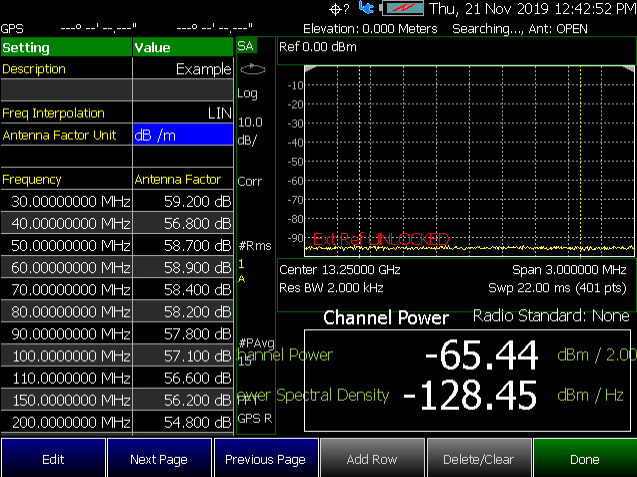Viewport: 637px width, 477px height.
Task: Click the GPS crosshair status icon
Action: (x=335, y=9)
